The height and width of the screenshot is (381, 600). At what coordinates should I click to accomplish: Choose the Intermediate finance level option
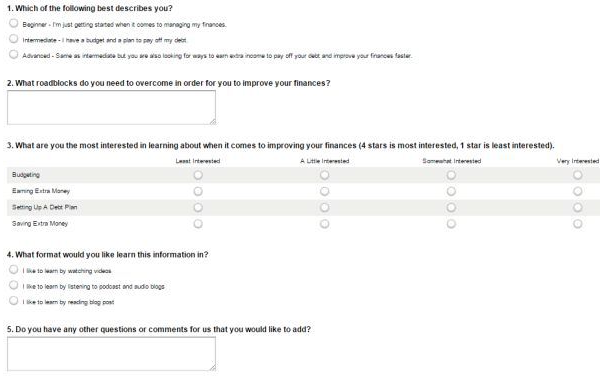13,39
